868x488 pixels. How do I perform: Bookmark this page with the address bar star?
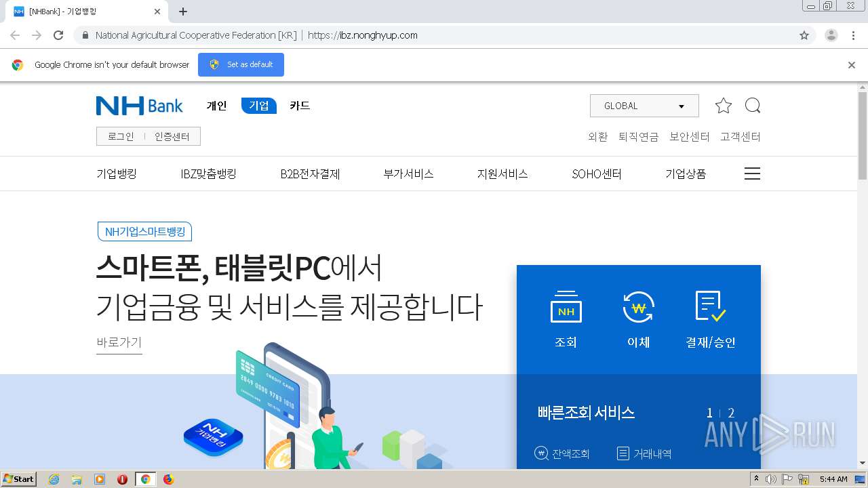pos(804,35)
